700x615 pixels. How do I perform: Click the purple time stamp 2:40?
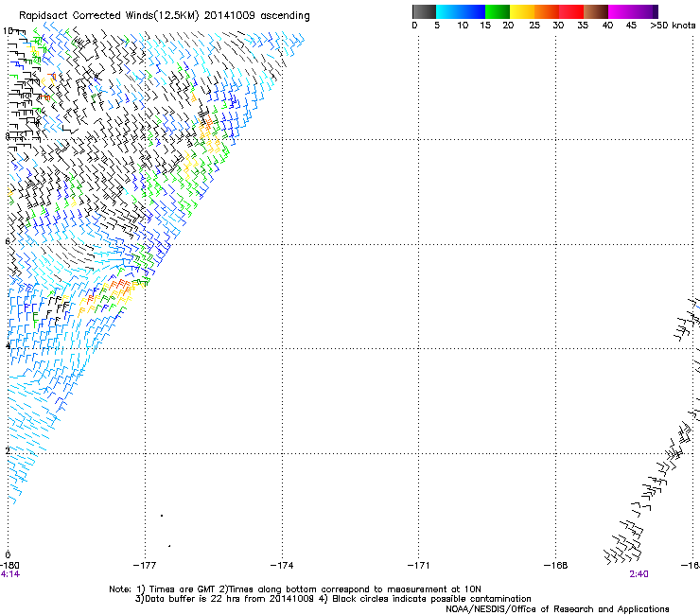pyautogui.click(x=639, y=574)
